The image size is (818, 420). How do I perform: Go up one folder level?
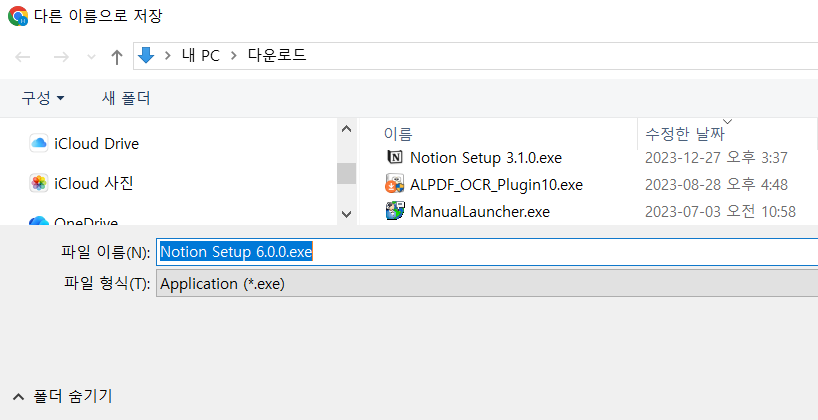[x=117, y=57]
